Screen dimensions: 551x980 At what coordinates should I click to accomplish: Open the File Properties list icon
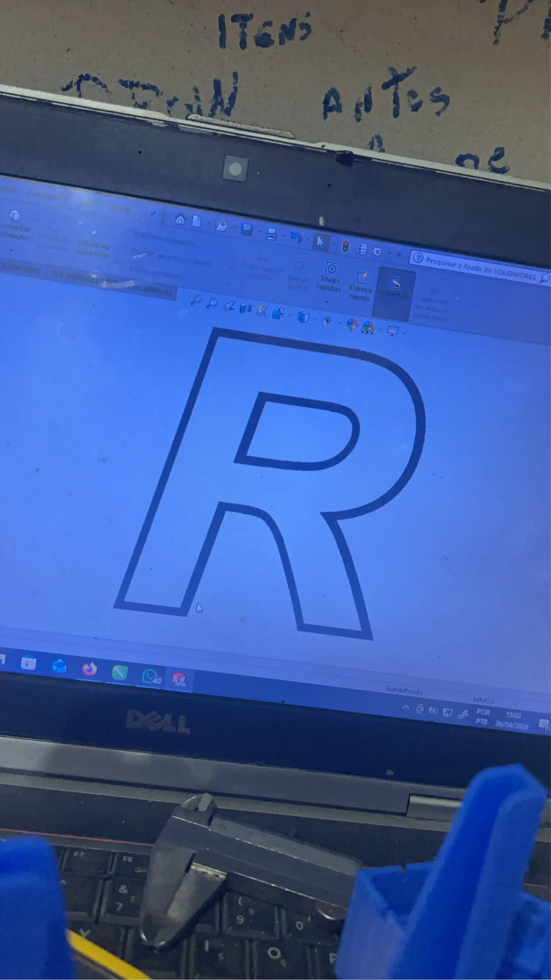[361, 249]
